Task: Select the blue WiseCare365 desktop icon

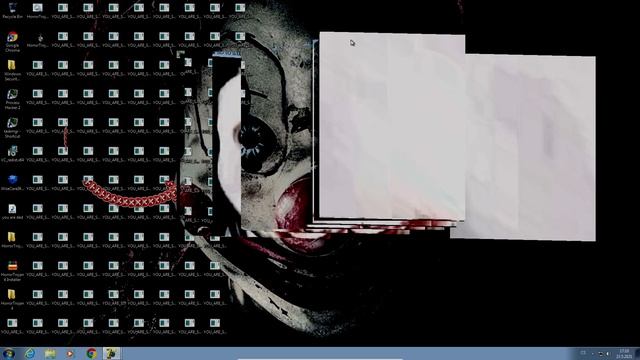Action: (x=12, y=182)
